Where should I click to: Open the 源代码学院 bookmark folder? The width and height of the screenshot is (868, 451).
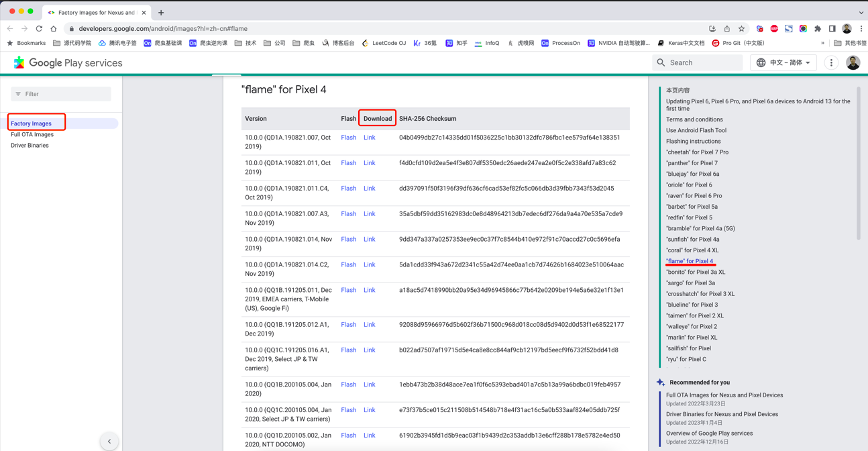72,43
